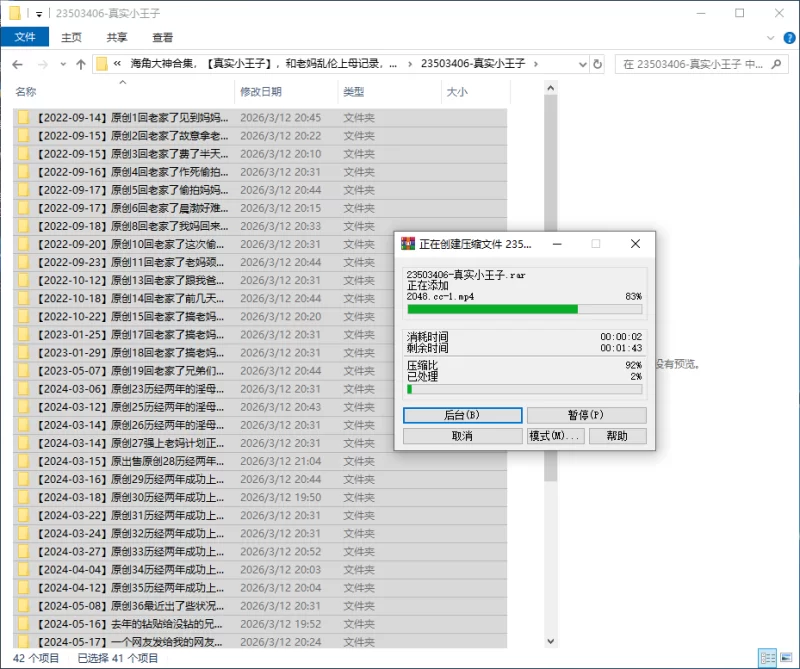Expand chevron before 23503406-真实小王子 breadcrumb
This screenshot has width=800, height=669.
pyautogui.click(x=410, y=64)
